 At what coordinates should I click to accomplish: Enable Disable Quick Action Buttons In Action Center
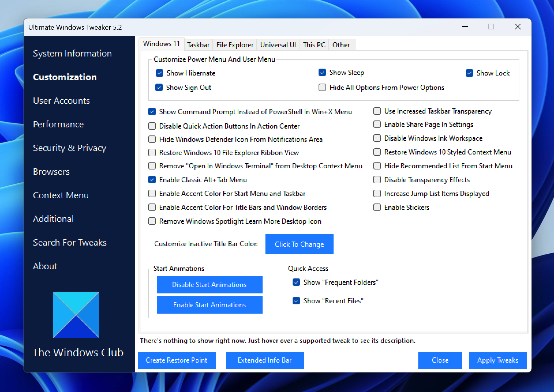click(152, 126)
